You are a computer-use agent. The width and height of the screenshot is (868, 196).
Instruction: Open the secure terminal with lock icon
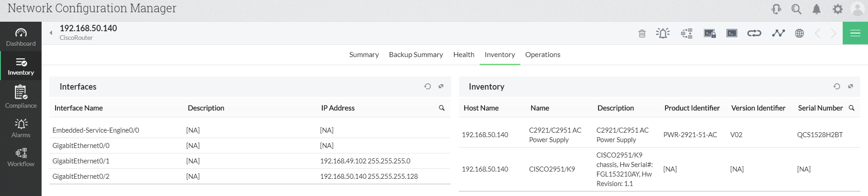pyautogui.click(x=710, y=33)
